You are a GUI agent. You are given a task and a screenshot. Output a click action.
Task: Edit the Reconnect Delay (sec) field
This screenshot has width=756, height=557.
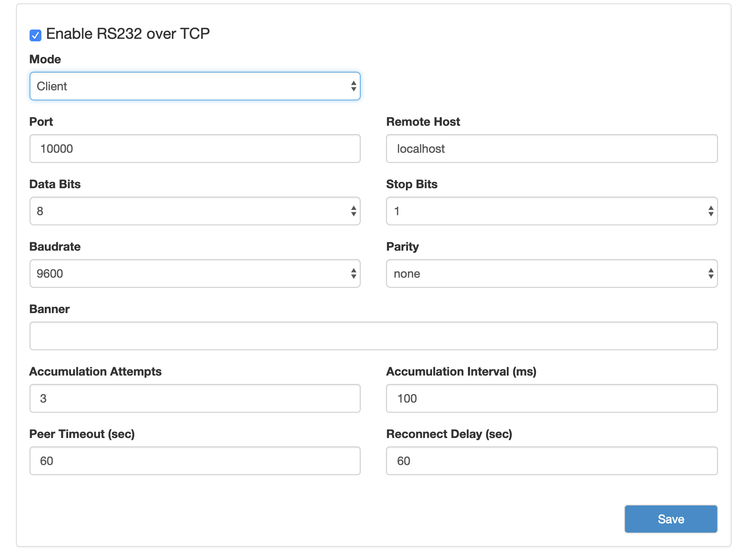click(x=552, y=461)
